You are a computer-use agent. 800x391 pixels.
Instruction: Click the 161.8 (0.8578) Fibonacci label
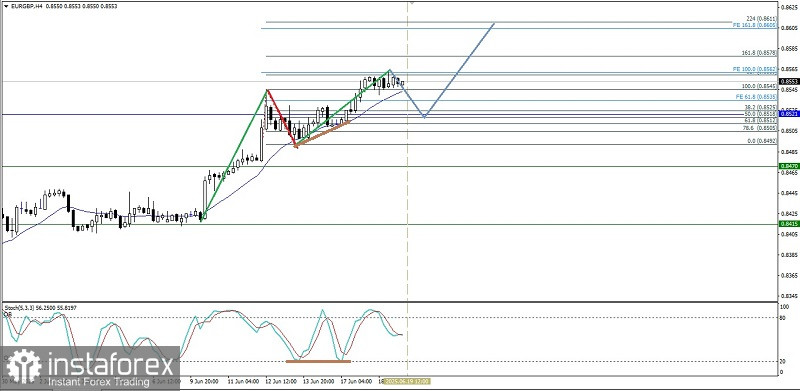pos(758,53)
